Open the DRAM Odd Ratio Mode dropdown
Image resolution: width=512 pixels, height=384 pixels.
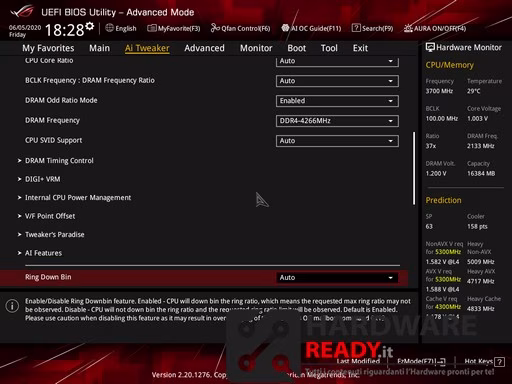pyautogui.click(x=337, y=101)
